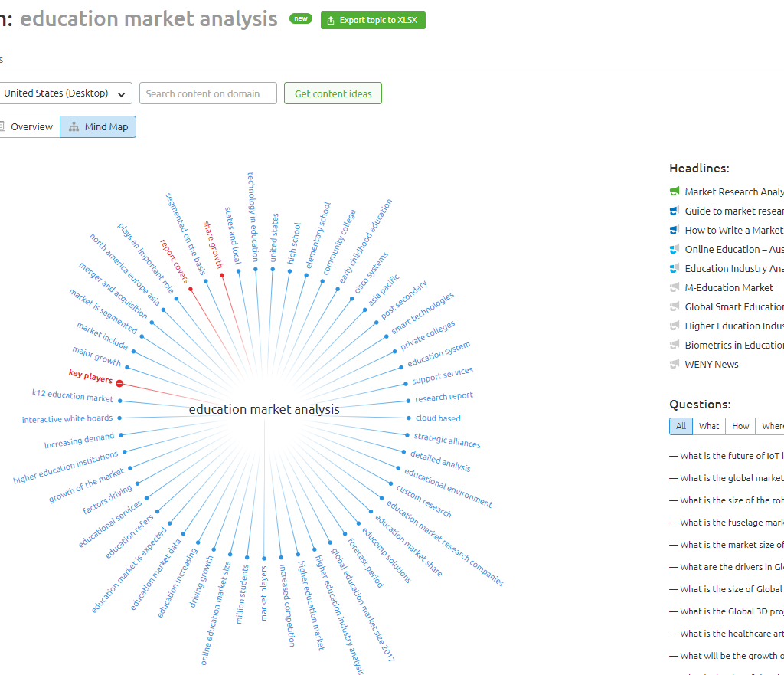Filter questions by All
784x675 pixels.
click(x=681, y=426)
